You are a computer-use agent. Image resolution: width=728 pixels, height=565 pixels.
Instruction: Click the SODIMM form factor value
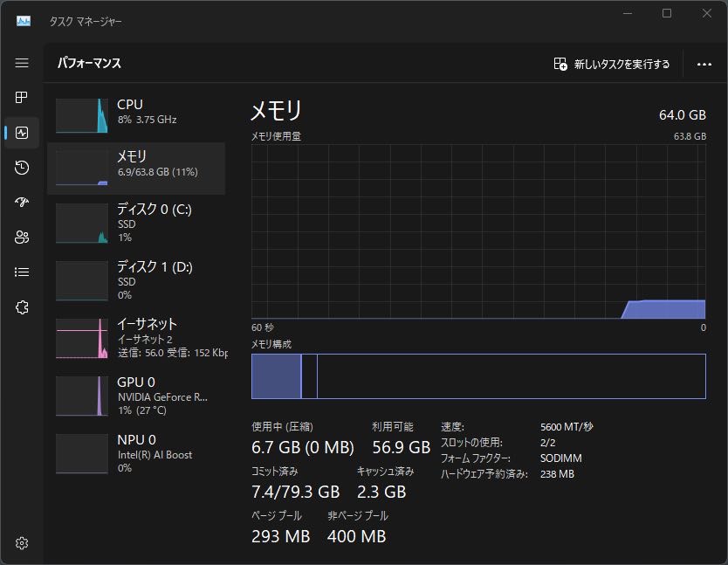pyautogui.click(x=561, y=458)
